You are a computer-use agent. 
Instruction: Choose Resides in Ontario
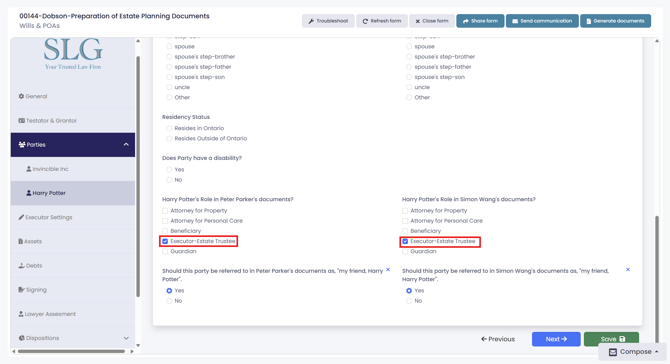click(169, 128)
